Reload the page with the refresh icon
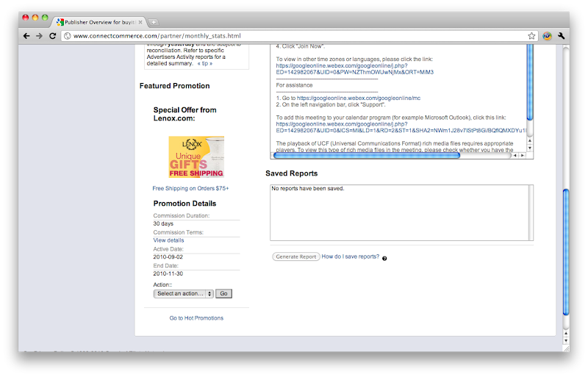588x377 pixels. [x=52, y=36]
